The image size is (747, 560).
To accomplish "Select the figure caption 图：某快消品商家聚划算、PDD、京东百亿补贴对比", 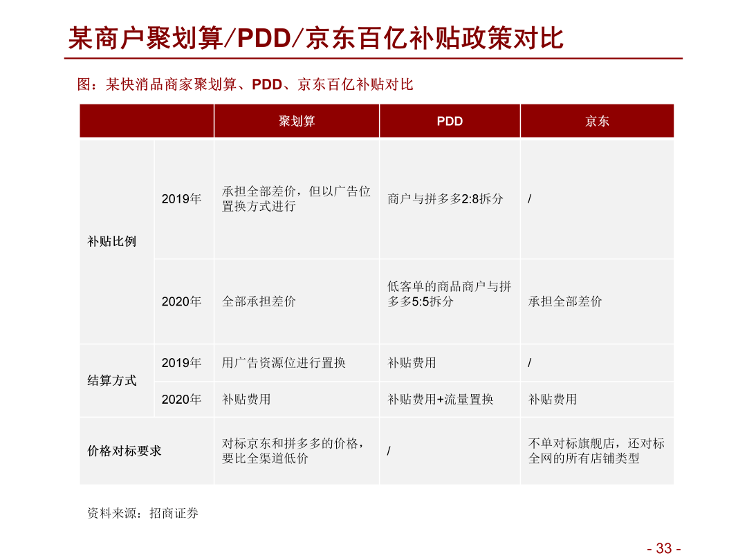I will pos(245,84).
